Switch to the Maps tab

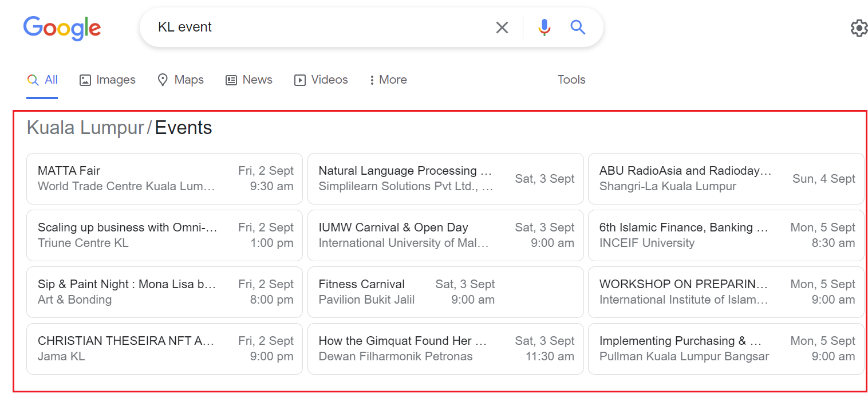pos(180,80)
